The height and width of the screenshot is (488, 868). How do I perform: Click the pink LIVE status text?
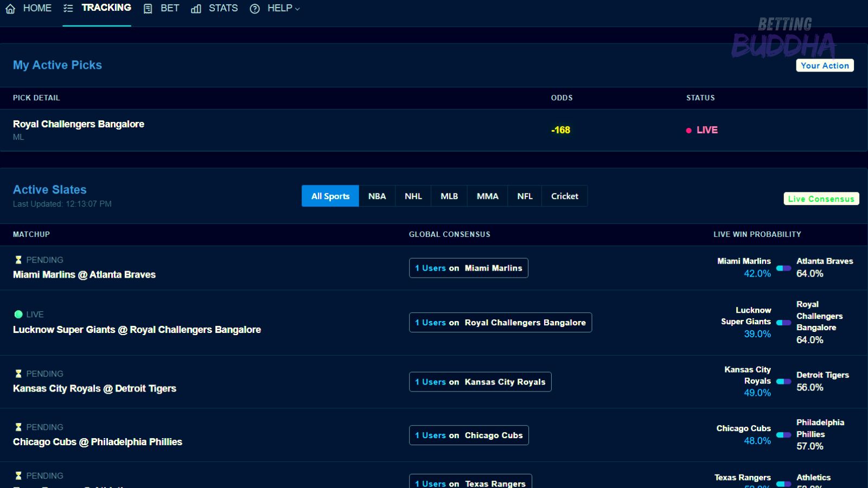point(707,130)
